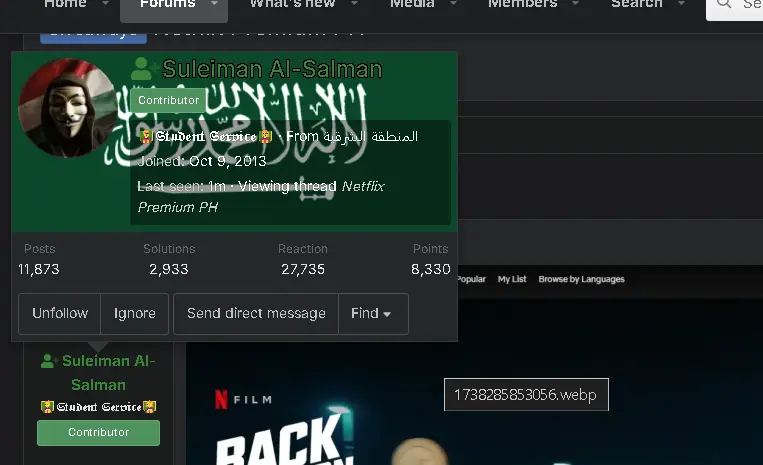Open the Members navigation tab

(523, 4)
